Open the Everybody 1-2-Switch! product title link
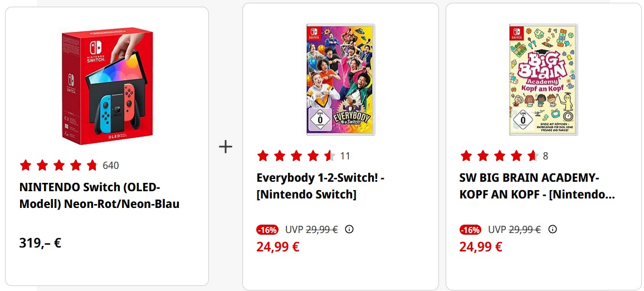The image size is (644, 291). click(320, 186)
